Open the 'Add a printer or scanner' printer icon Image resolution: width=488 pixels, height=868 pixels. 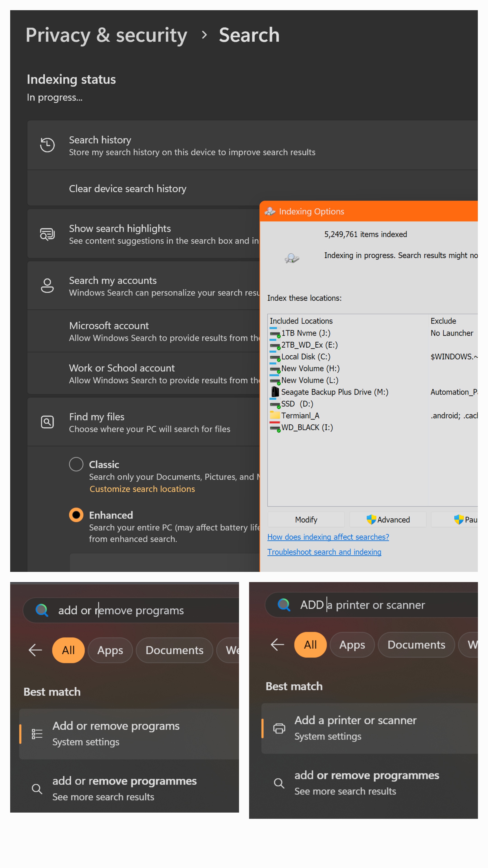(279, 729)
